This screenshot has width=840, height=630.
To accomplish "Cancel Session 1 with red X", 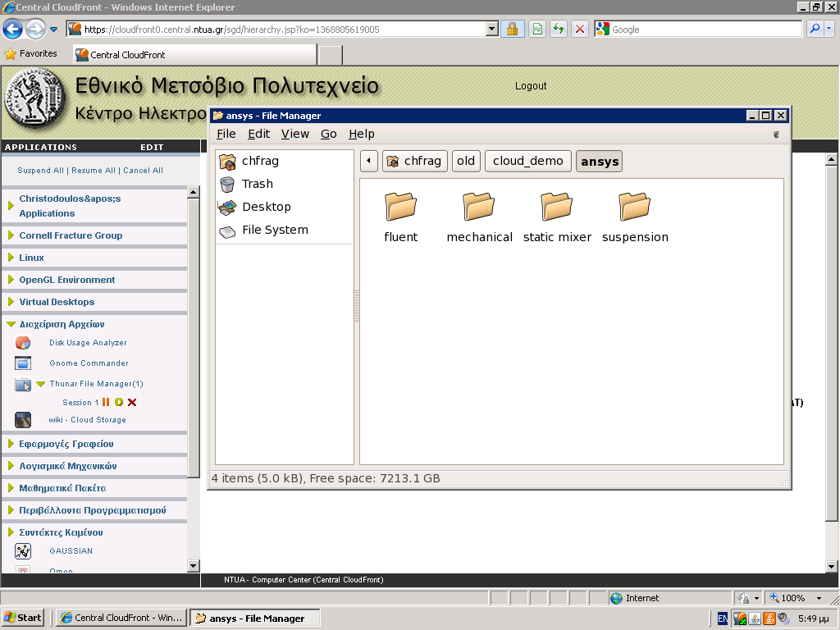I will click(x=132, y=402).
